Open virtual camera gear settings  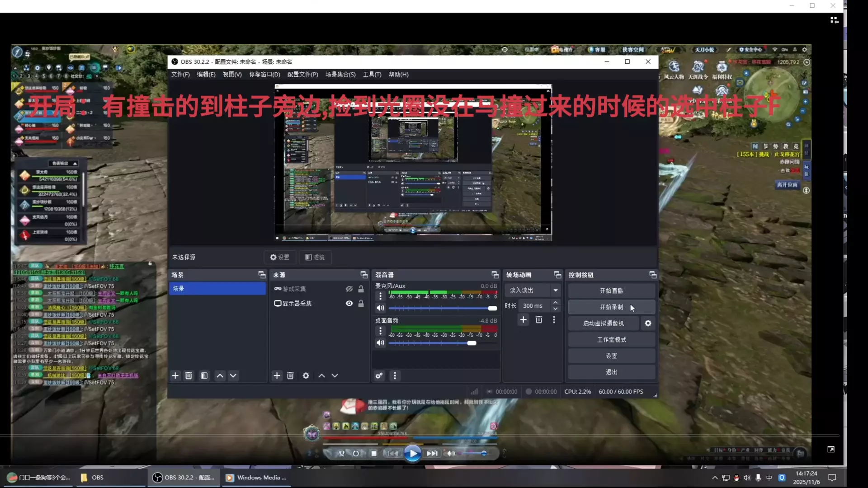[648, 323]
